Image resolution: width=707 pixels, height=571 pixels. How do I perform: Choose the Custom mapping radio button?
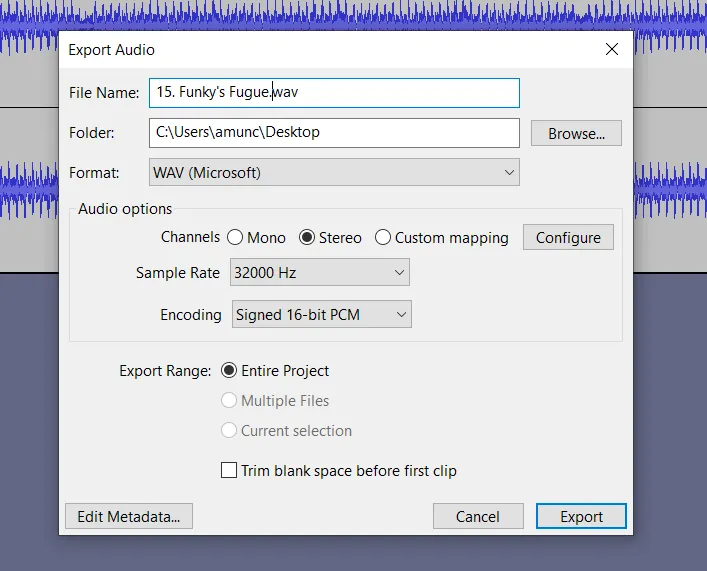pos(383,238)
